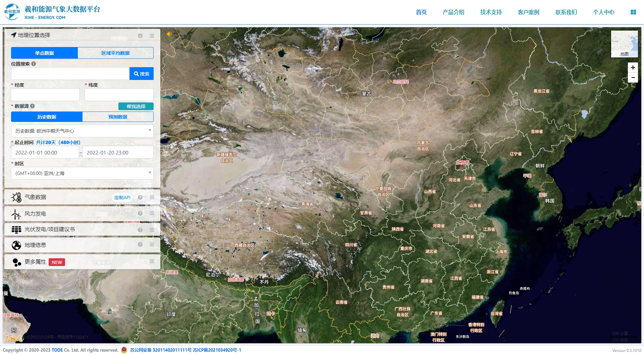Open 技术支持 navigation item
The width and height of the screenshot is (644, 355).
tap(491, 12)
